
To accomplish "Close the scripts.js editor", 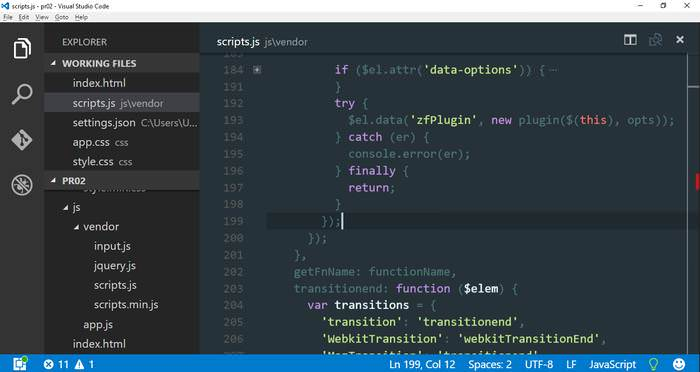I will click(x=680, y=40).
